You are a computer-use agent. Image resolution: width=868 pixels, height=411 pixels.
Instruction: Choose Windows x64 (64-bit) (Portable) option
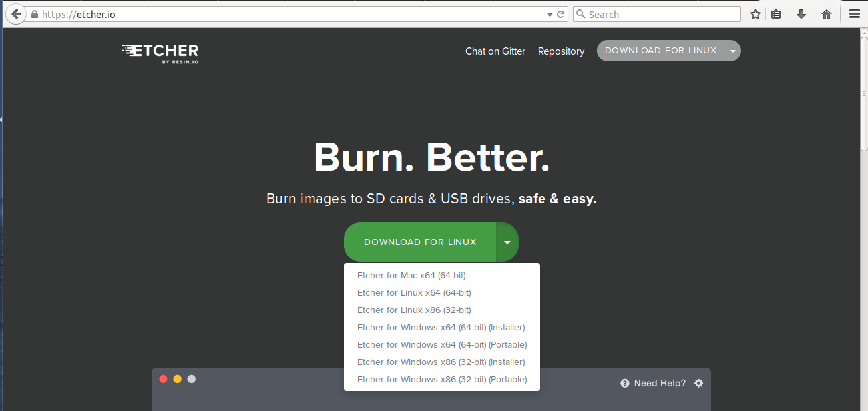tap(442, 344)
